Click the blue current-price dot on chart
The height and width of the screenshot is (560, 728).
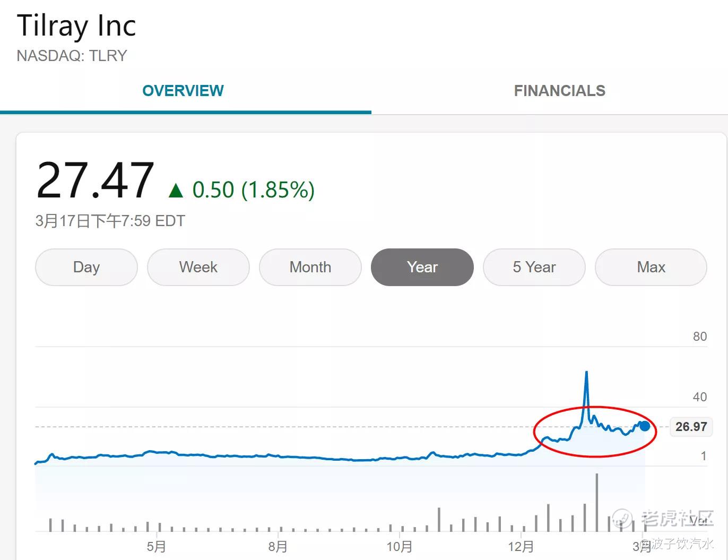(x=645, y=426)
